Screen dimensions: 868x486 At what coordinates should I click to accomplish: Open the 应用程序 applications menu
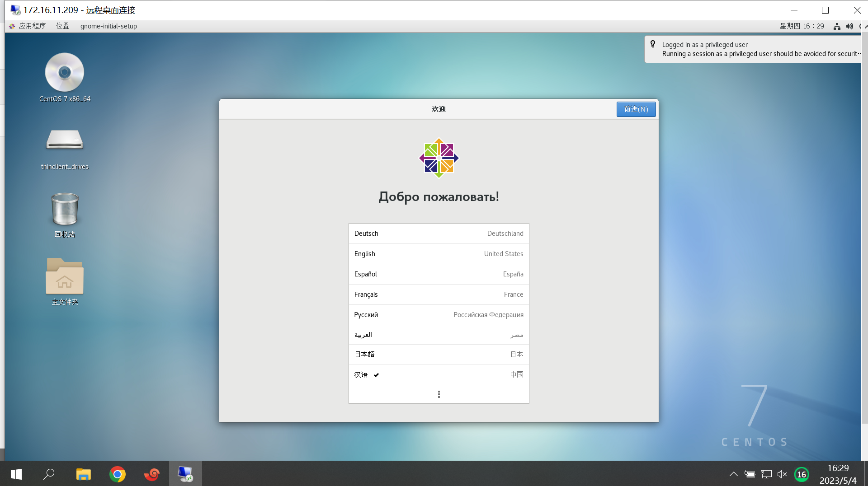(x=28, y=26)
